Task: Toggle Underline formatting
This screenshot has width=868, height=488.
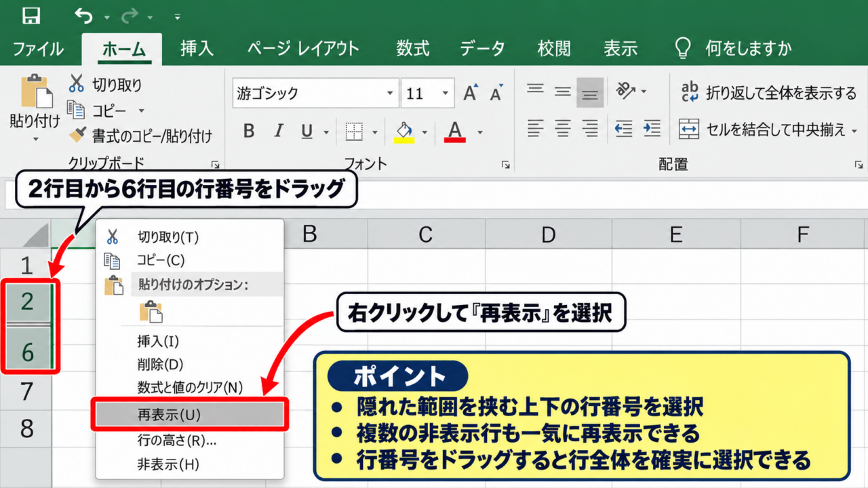Action: [307, 131]
